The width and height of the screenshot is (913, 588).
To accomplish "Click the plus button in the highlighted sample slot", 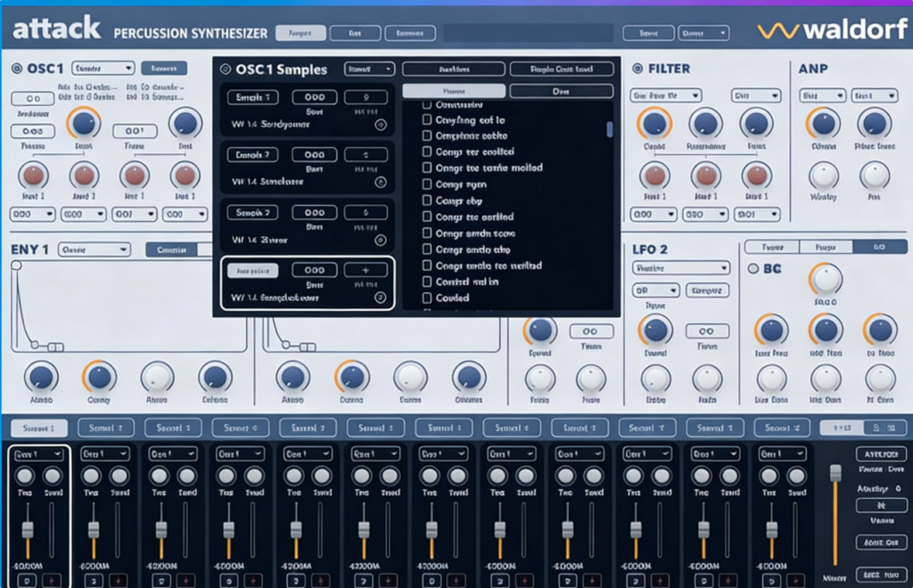I will (x=366, y=270).
